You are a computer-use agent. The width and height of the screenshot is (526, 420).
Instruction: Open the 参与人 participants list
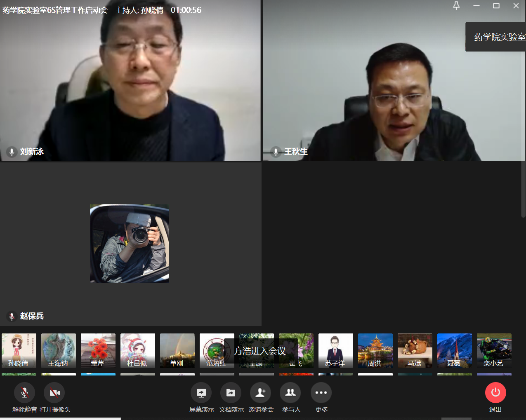coord(290,393)
